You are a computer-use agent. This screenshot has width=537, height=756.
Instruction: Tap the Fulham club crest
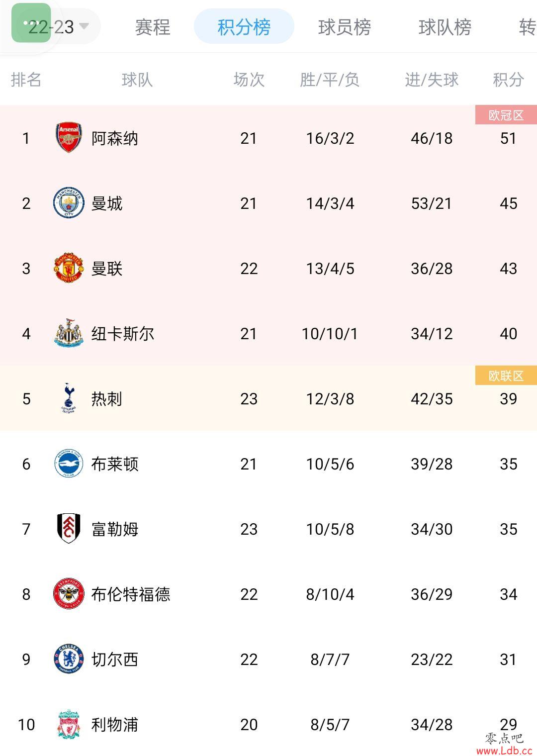[x=69, y=529]
